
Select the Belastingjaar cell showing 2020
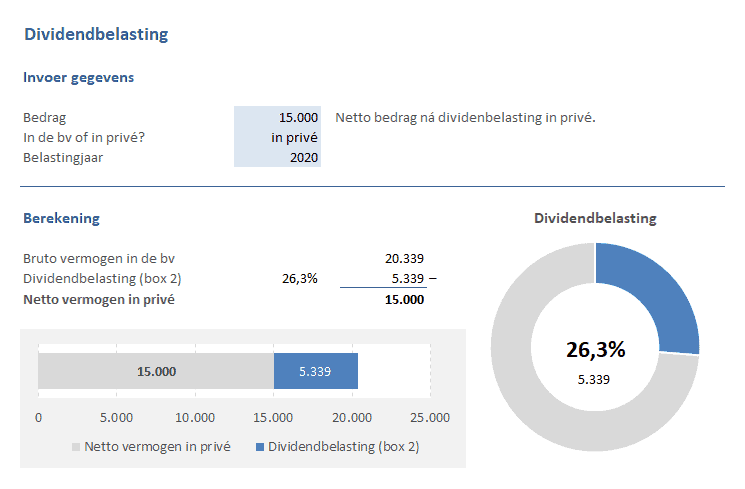click(x=278, y=158)
